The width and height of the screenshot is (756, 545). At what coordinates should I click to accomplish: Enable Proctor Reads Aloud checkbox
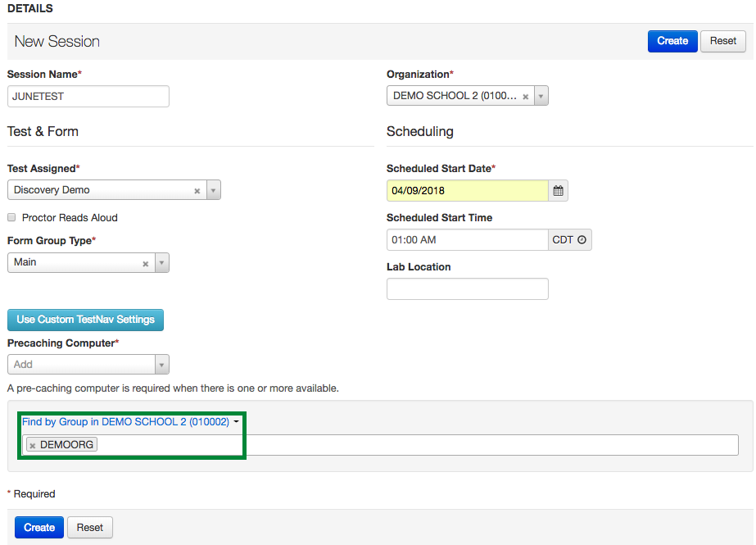[x=11, y=218]
